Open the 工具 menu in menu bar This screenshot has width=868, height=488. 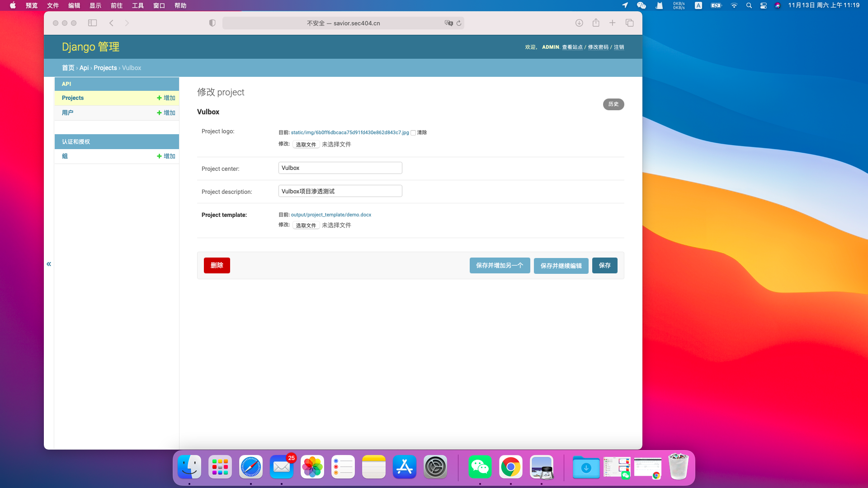(x=138, y=5)
